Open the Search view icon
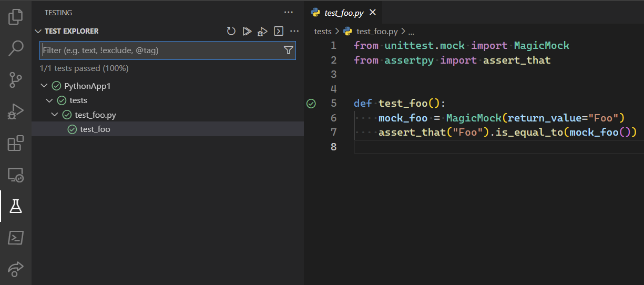 click(x=16, y=48)
